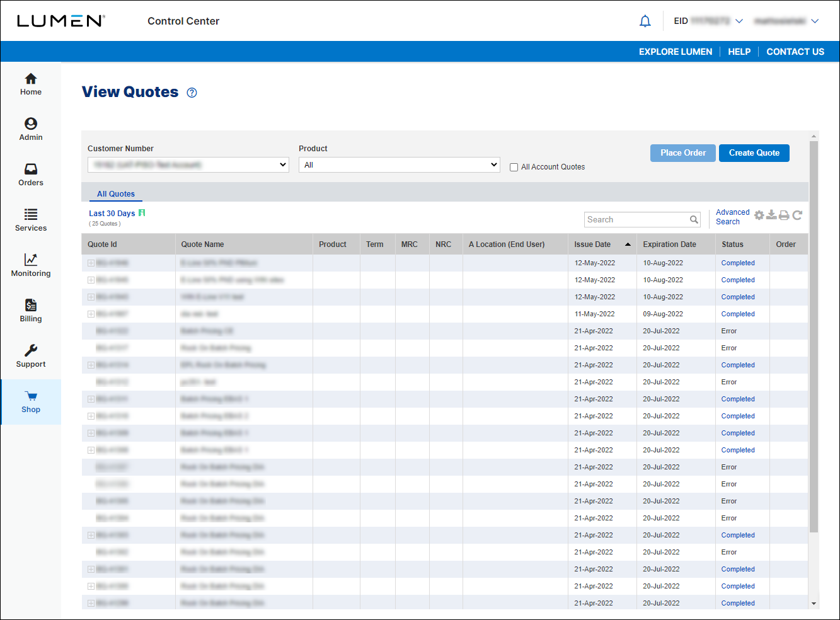Open the HELP menu item
Viewport: 840px width, 620px height.
pos(739,52)
